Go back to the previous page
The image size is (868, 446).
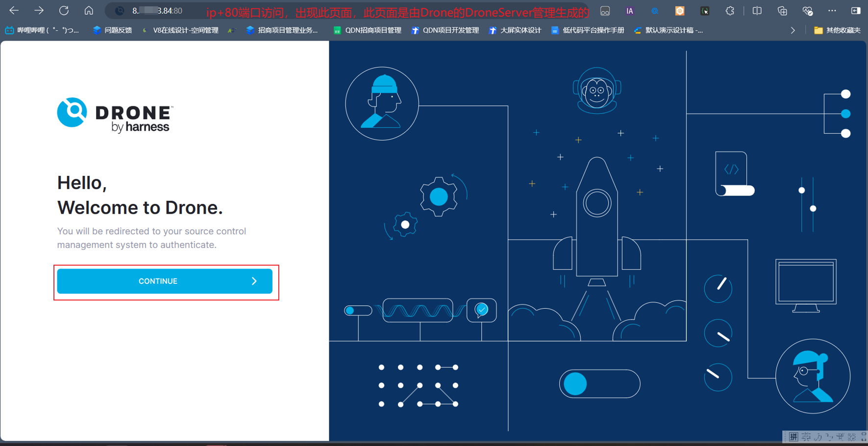(14, 10)
